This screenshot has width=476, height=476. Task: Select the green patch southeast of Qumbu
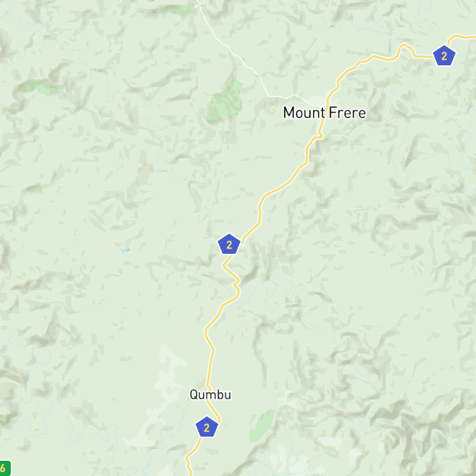pyautogui.click(x=261, y=426)
